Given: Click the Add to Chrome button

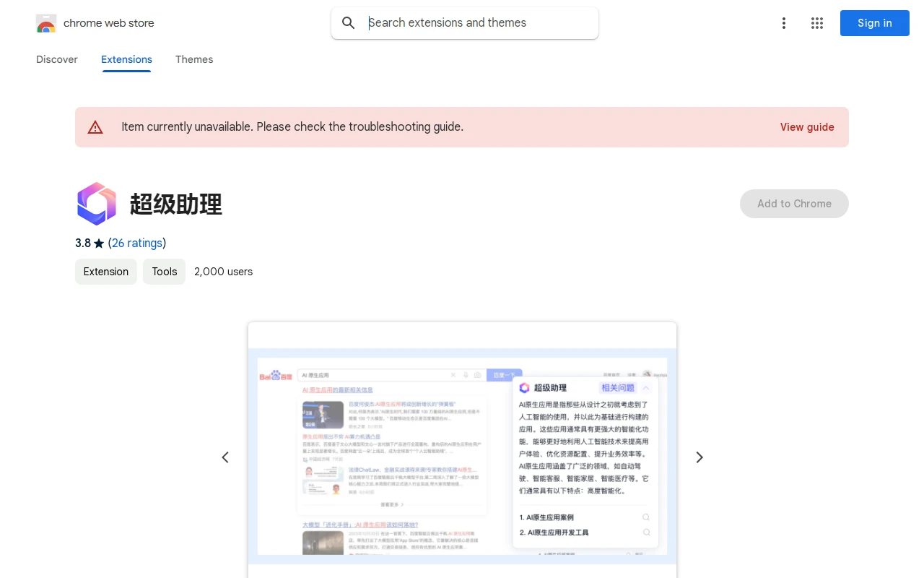Looking at the screenshot, I should tap(794, 204).
